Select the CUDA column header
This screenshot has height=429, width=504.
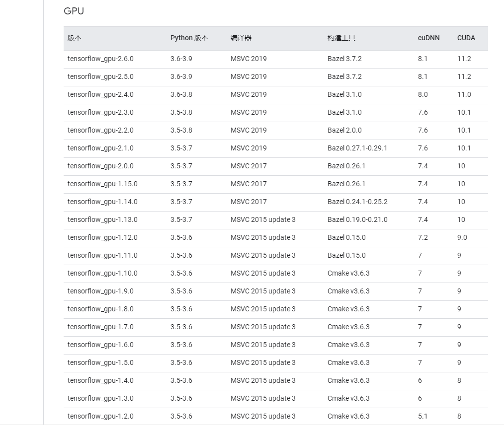point(466,38)
